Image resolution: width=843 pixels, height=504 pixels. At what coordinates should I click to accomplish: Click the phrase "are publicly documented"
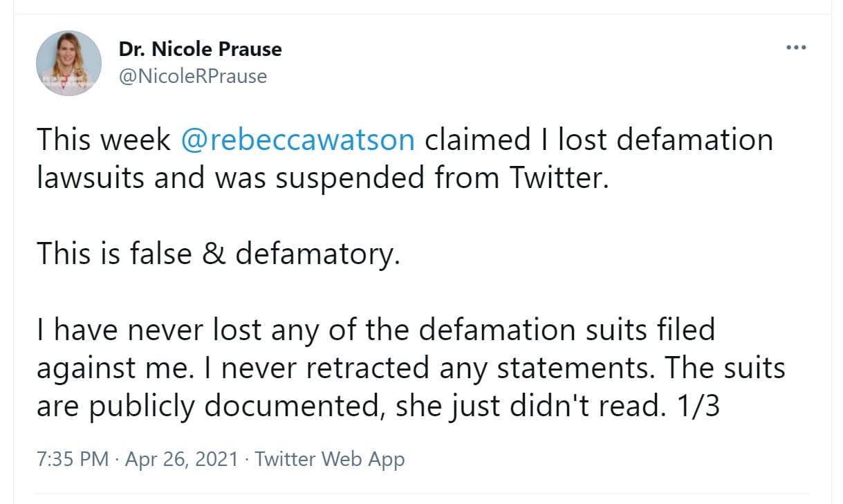point(207,406)
